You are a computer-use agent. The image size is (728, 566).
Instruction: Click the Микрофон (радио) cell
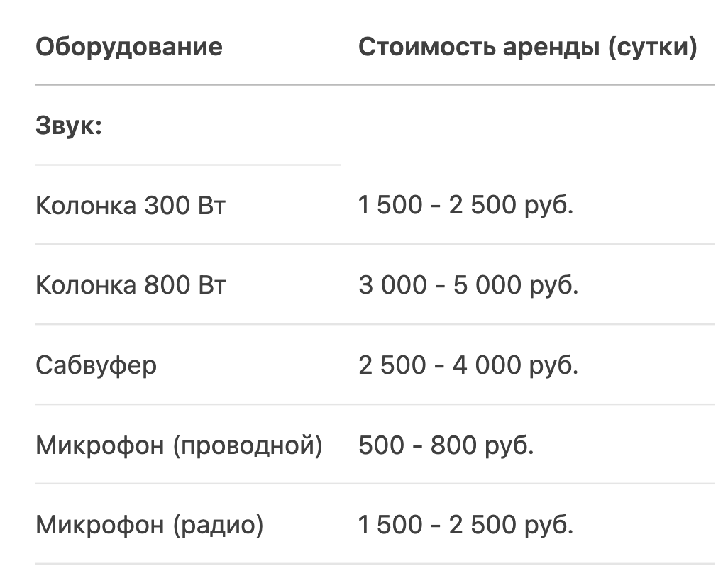click(150, 525)
